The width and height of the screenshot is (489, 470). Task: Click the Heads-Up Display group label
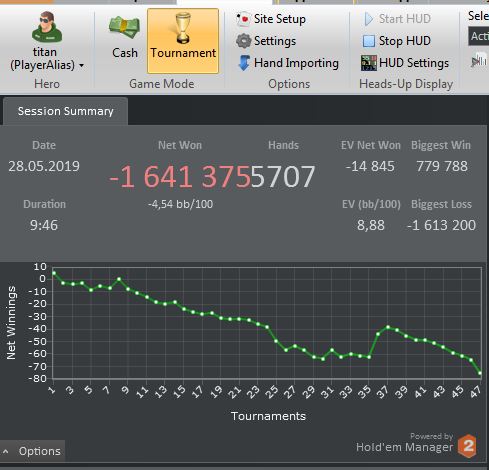(406, 84)
